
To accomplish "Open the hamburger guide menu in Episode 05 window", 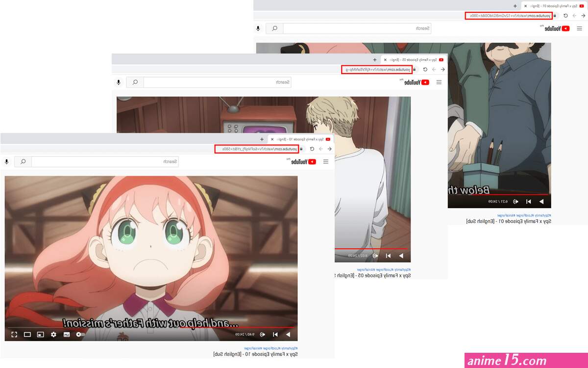I will point(439,82).
